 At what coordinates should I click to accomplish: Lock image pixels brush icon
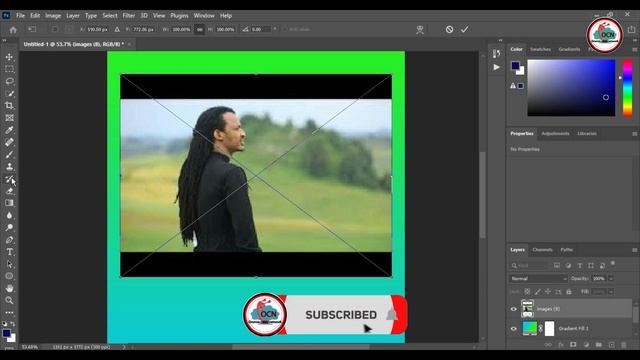(538, 291)
